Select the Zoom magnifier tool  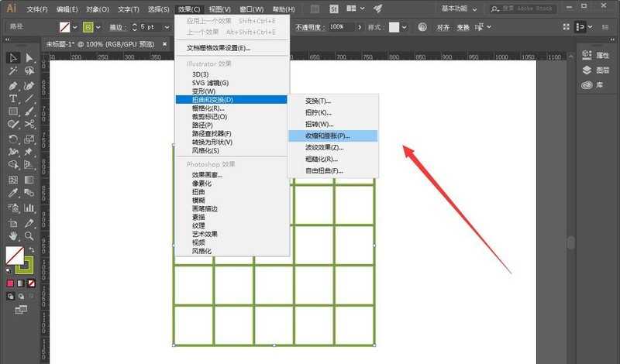coord(29,236)
